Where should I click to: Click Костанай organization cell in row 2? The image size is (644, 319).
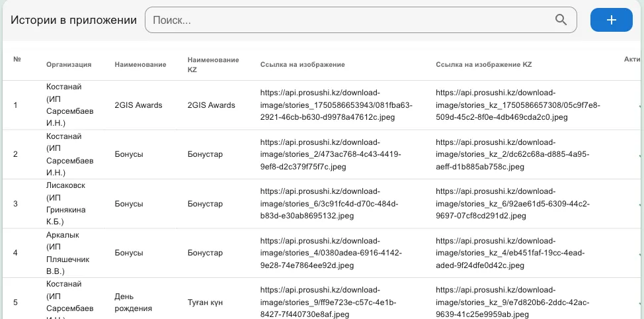pos(70,155)
